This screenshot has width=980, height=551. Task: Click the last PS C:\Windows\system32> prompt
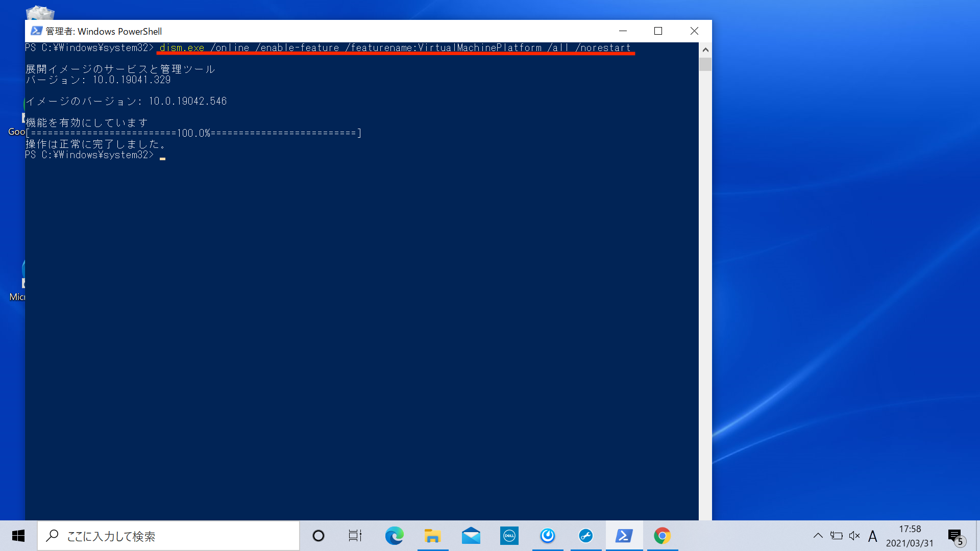click(x=89, y=155)
